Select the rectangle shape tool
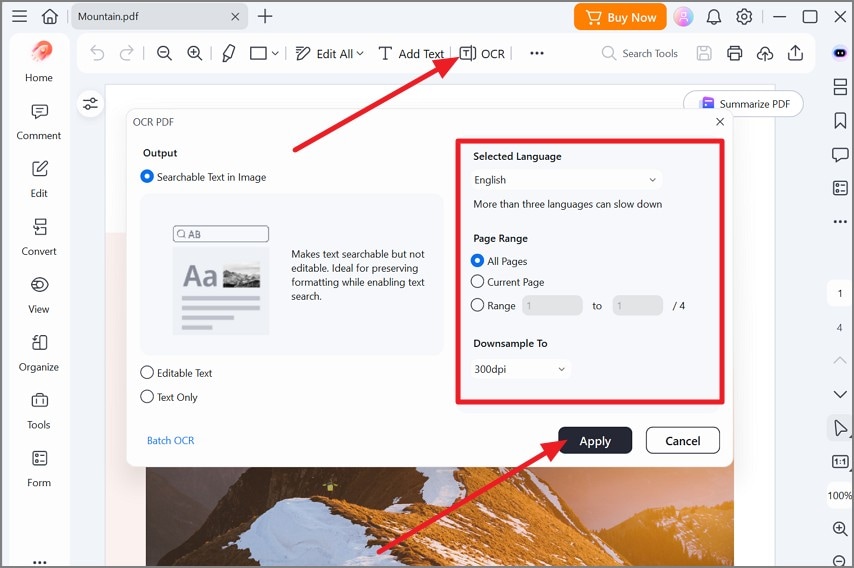 [258, 53]
